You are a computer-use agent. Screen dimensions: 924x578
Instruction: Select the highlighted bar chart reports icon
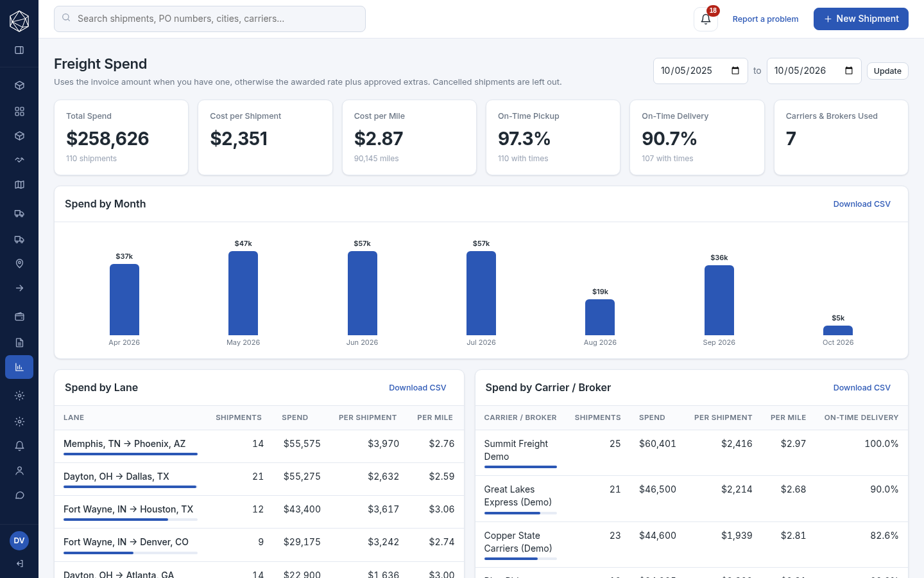(x=19, y=367)
